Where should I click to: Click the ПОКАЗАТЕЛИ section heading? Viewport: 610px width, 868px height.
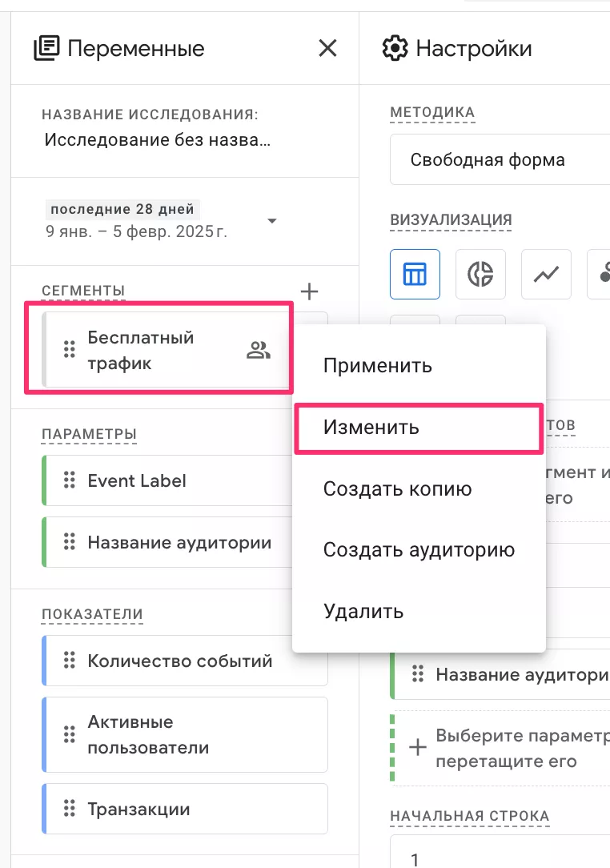point(92,614)
